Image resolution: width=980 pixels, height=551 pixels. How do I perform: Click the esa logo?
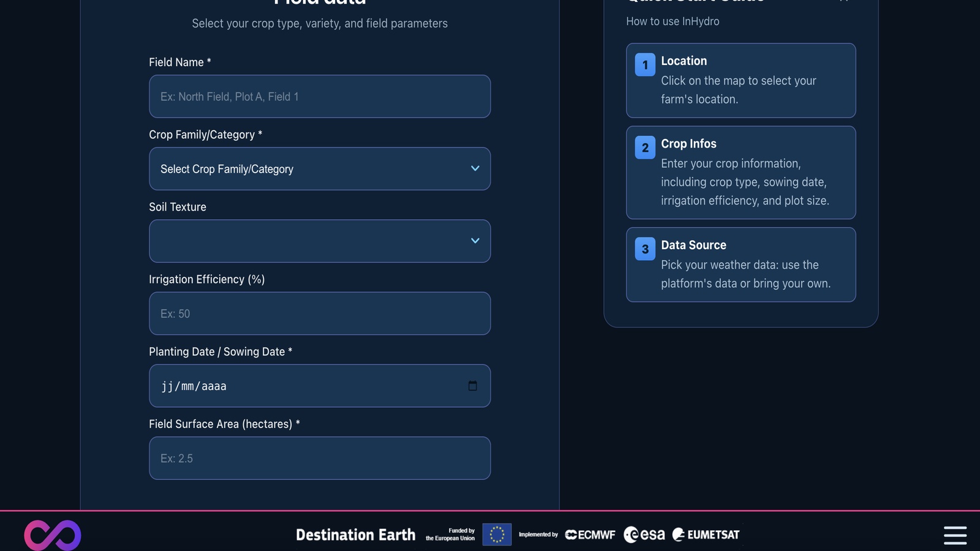click(x=644, y=534)
